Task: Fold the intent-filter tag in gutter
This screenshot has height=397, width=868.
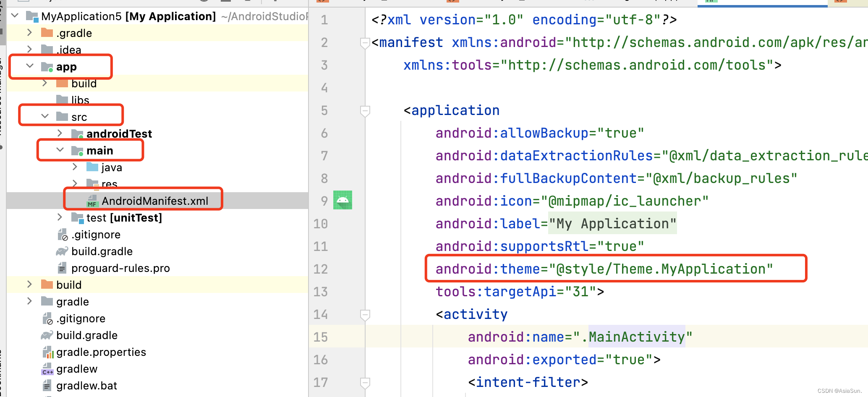Action: [x=365, y=383]
